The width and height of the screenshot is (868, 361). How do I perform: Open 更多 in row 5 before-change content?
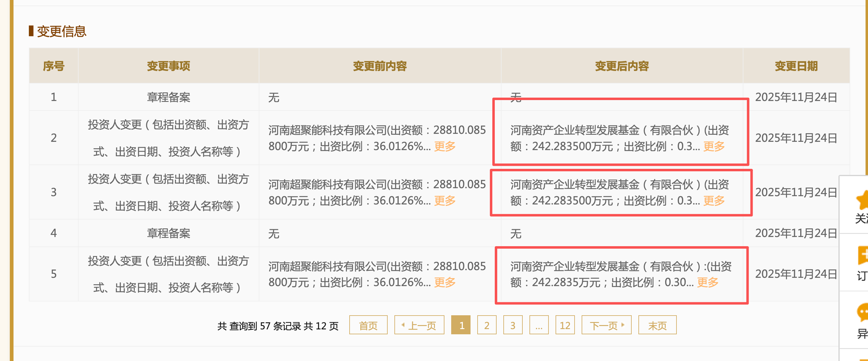pyautogui.click(x=444, y=282)
